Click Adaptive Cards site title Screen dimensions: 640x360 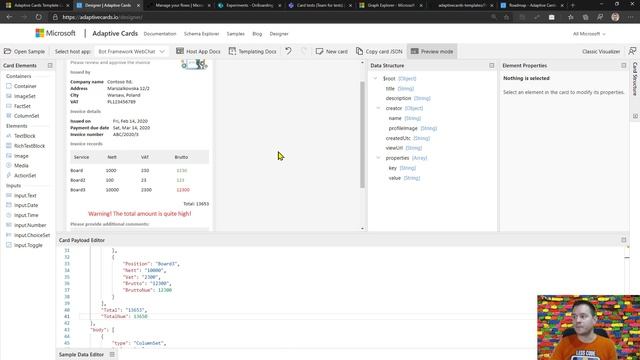click(x=115, y=33)
